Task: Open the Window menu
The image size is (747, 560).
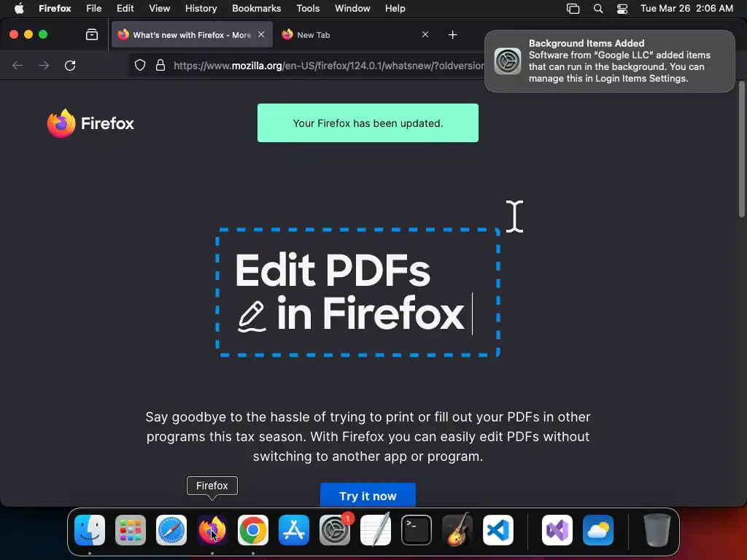Action: tap(352, 9)
